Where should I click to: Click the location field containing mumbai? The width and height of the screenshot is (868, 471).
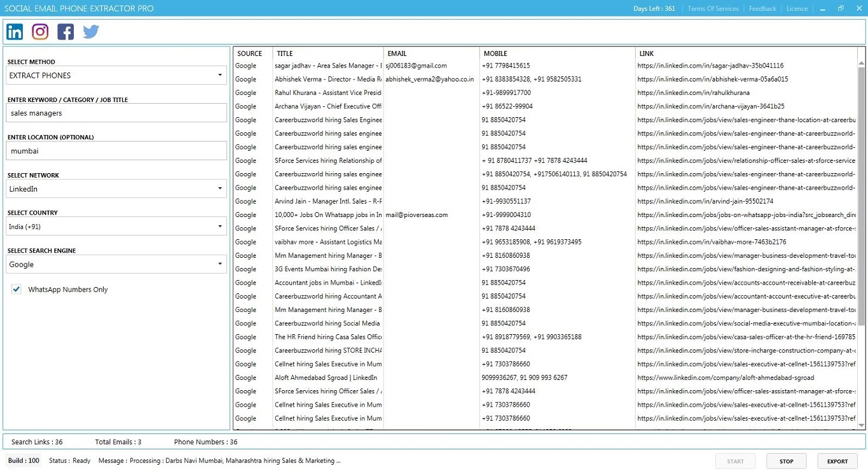pos(117,151)
